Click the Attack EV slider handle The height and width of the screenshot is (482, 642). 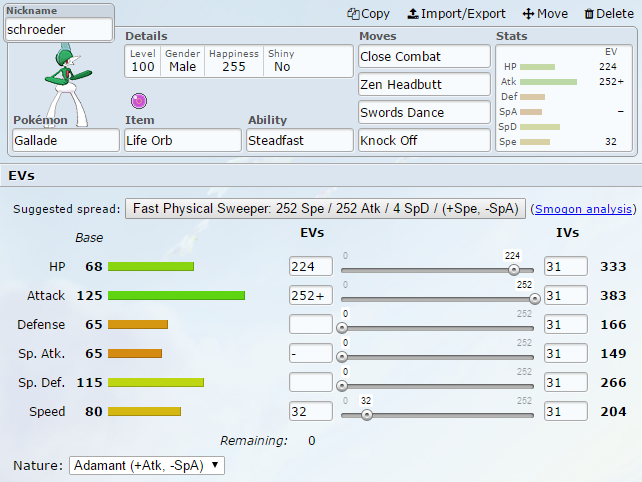tap(534, 299)
